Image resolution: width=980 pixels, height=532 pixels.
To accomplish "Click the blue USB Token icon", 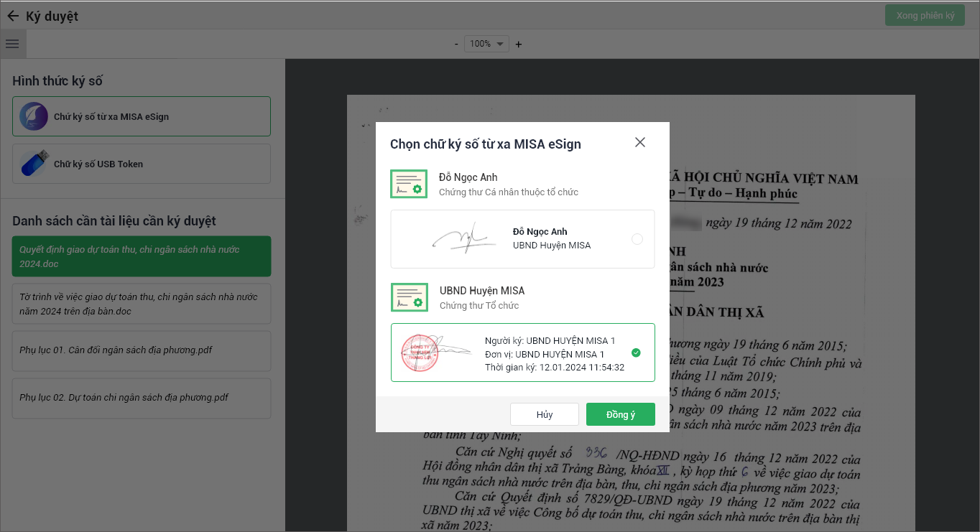I will pyautogui.click(x=34, y=164).
